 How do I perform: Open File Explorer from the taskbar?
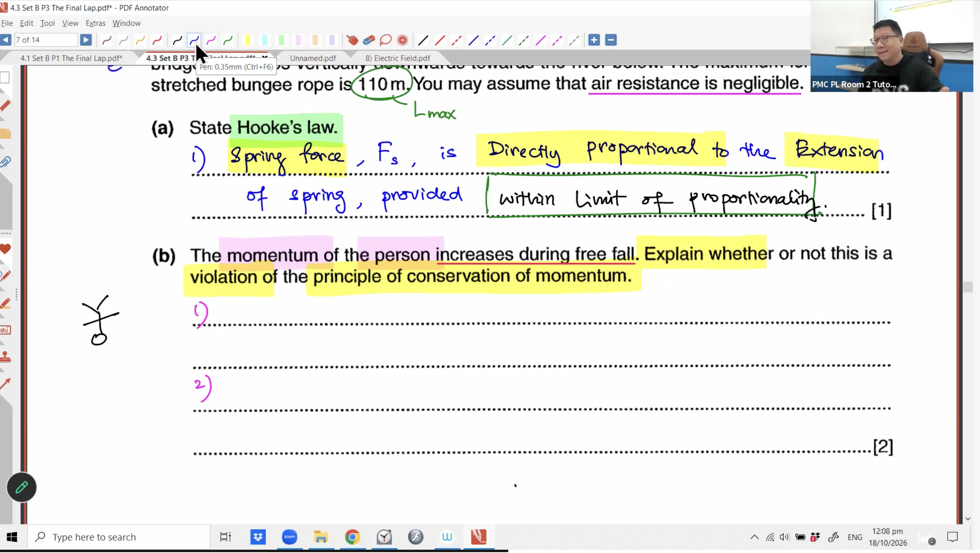(321, 537)
